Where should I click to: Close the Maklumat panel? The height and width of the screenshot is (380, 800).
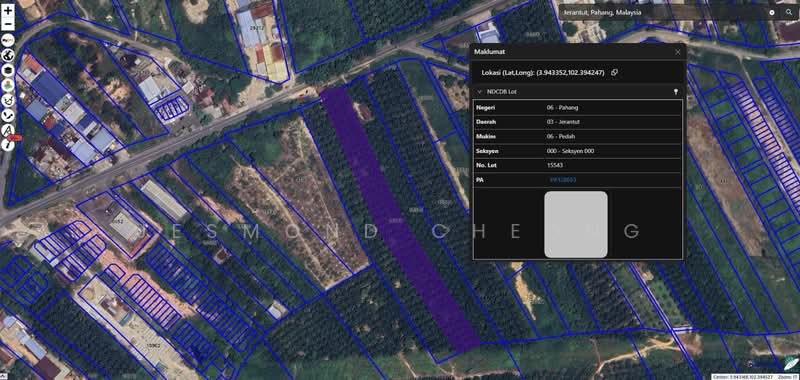pos(678,52)
